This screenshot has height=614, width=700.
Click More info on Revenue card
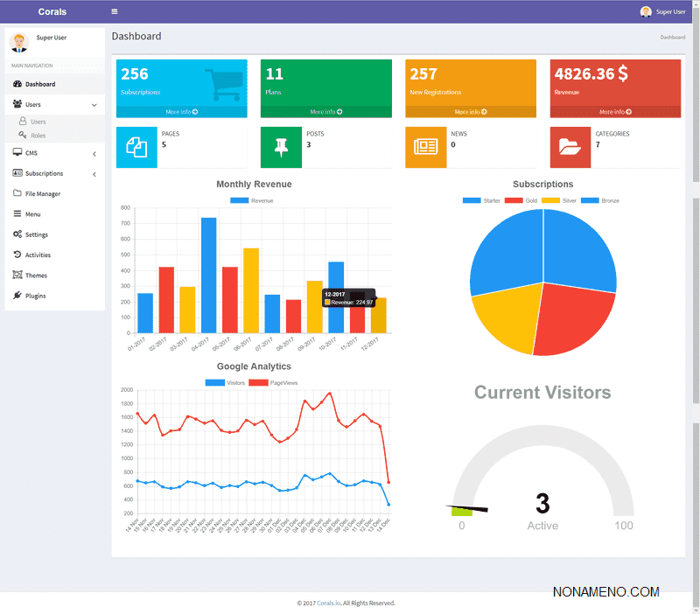coord(615,112)
